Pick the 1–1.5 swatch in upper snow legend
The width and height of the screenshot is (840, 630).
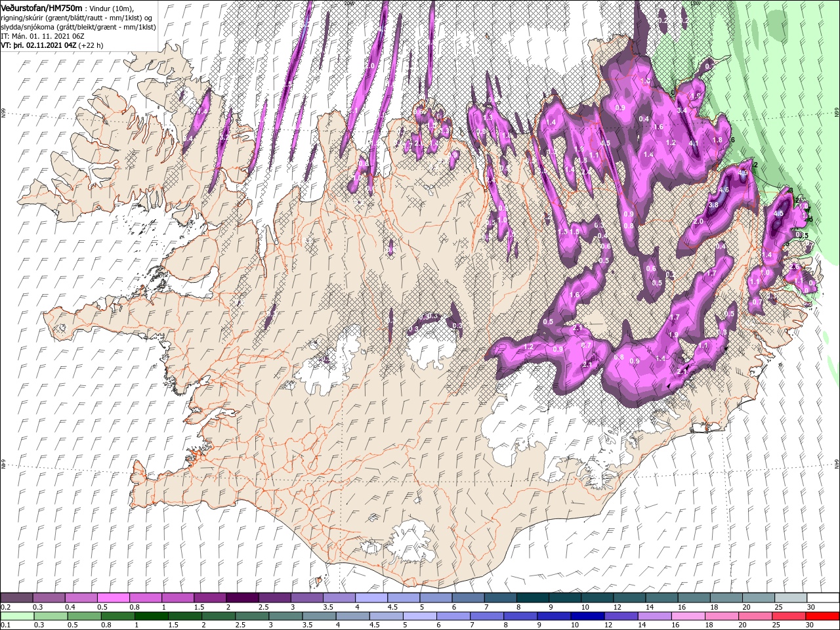click(x=177, y=597)
